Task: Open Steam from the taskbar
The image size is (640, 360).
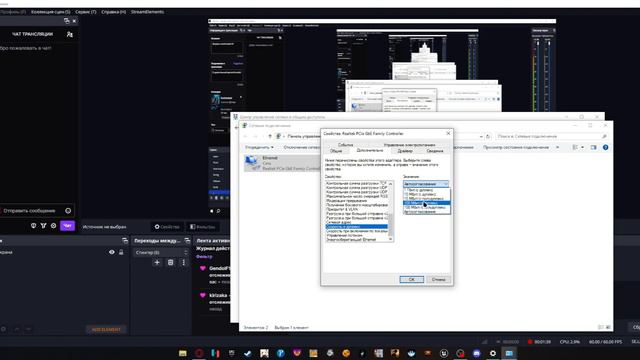Action: (x=248, y=353)
